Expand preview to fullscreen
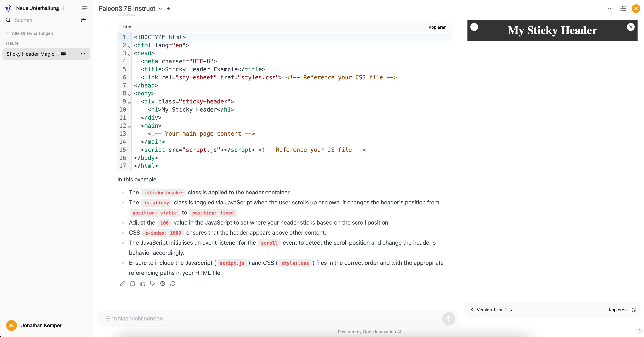The width and height of the screenshot is (644, 337). point(634,310)
